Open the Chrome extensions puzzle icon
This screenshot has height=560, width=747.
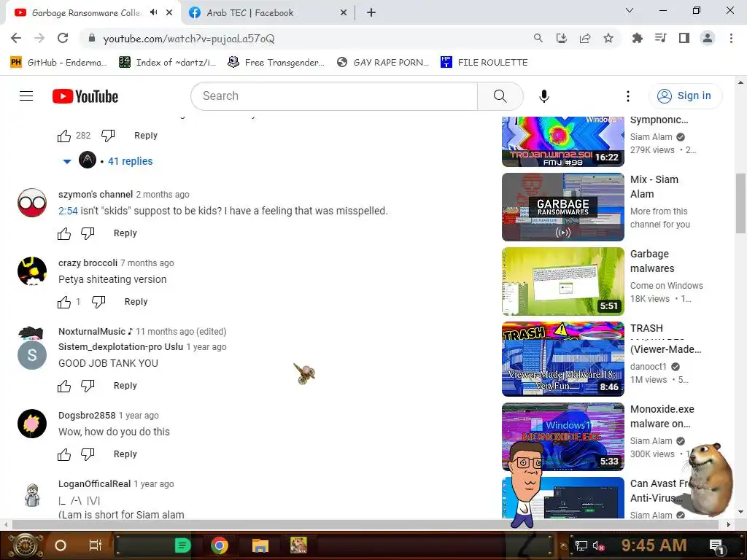pos(637,38)
